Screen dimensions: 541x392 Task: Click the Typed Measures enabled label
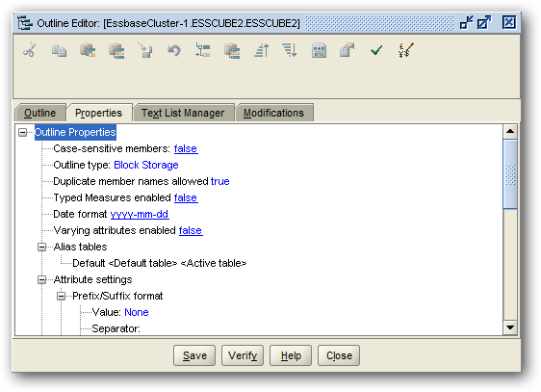point(112,197)
